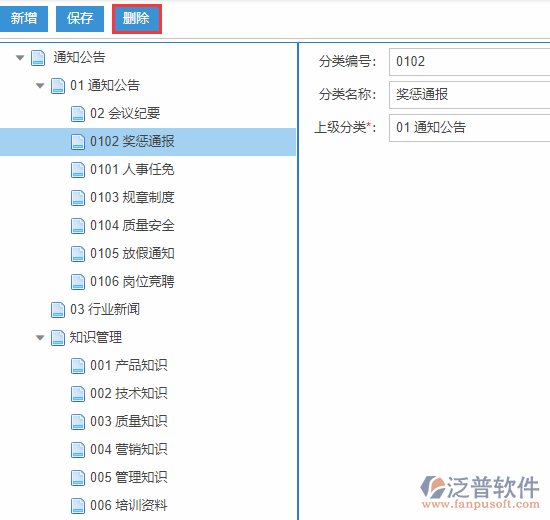Click document icon beside 004 营销知识
This screenshot has height=520, width=550.
(x=78, y=450)
